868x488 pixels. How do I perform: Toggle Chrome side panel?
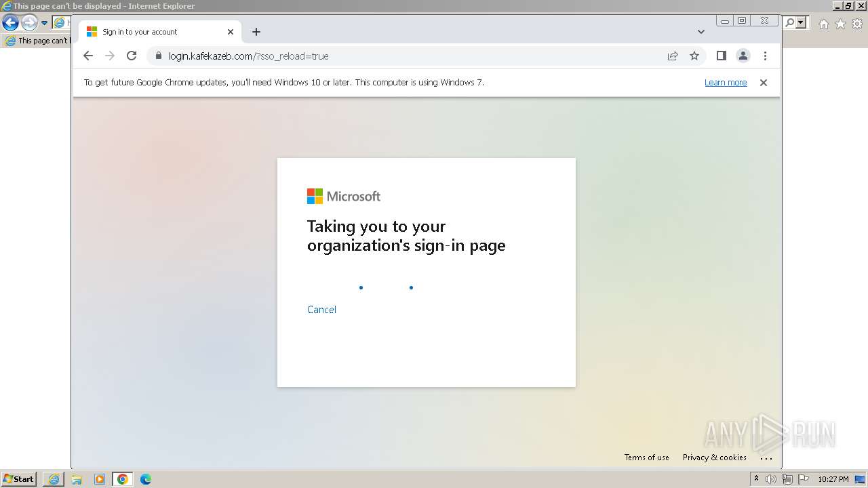tap(722, 56)
